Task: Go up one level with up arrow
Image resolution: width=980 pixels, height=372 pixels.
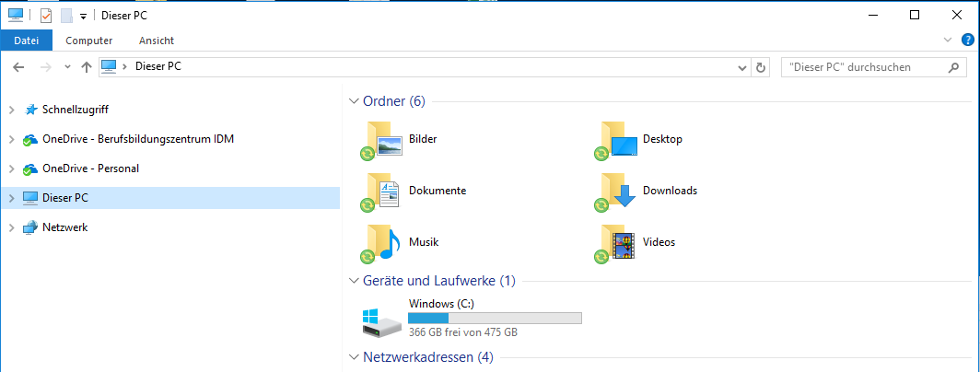Action: 87,67
